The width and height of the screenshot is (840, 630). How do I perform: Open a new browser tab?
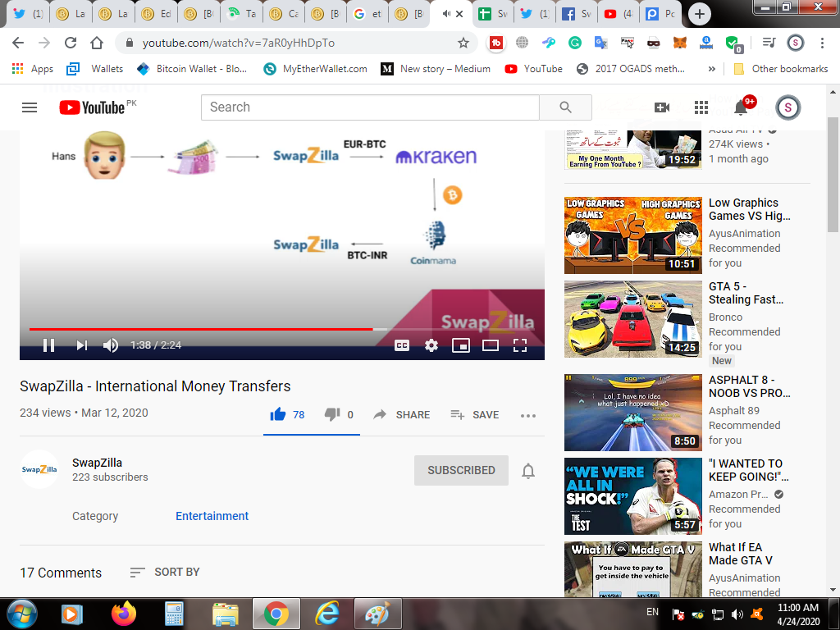click(x=700, y=14)
